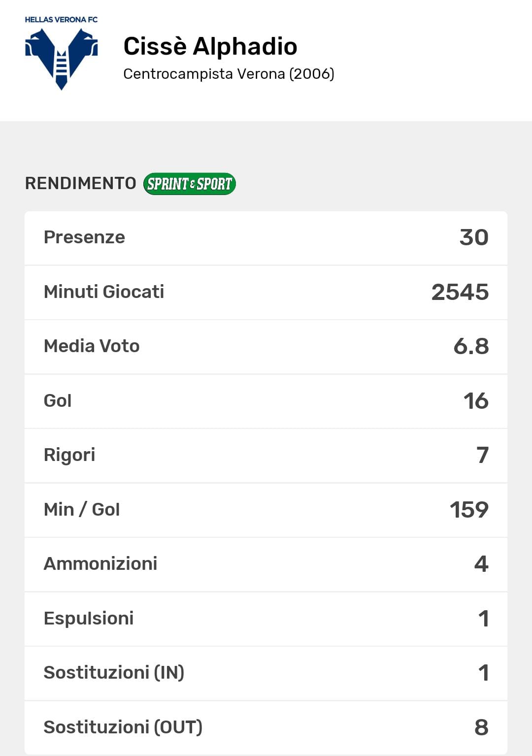Click the Minuti Giocati row label

(x=104, y=292)
